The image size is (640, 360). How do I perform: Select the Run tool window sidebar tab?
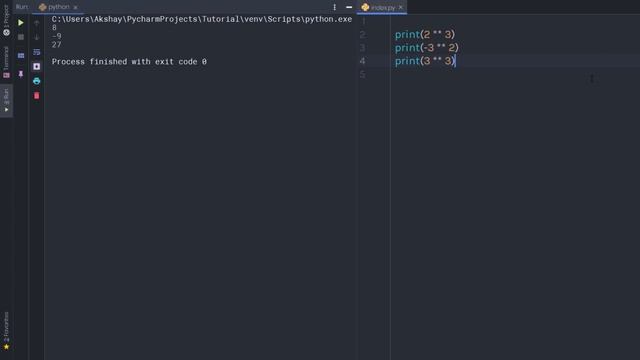coord(6,100)
